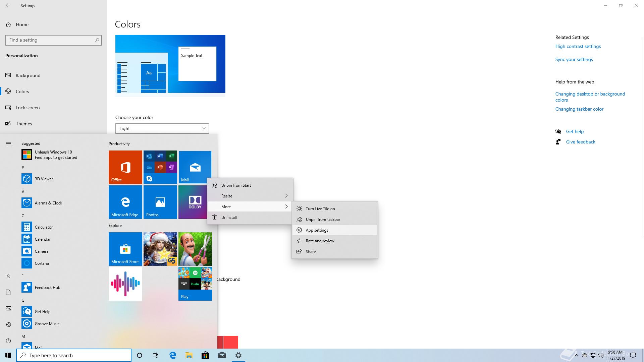This screenshot has width=644, height=362.
Task: Click the user account icon in Start
Action: point(8,276)
